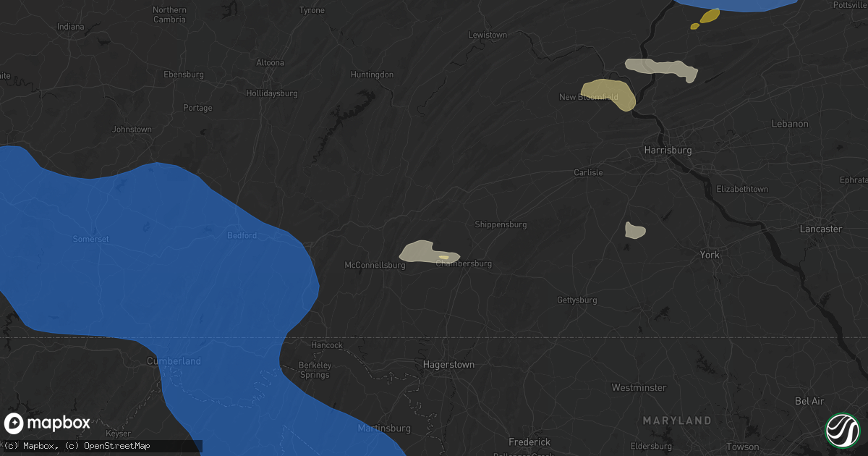Click the Lewistown town label

click(x=488, y=35)
